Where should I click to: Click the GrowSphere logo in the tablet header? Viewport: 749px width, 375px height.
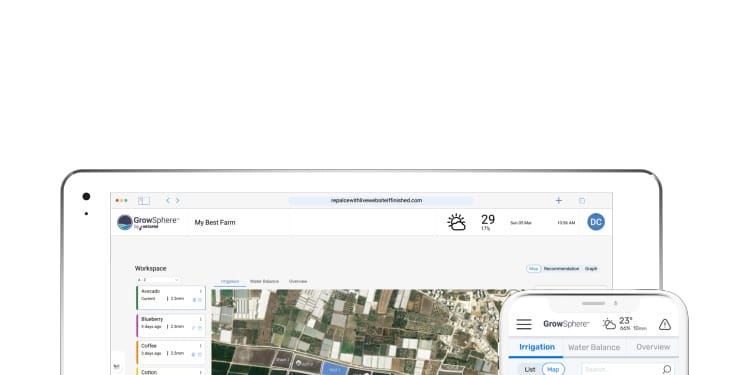click(x=148, y=223)
